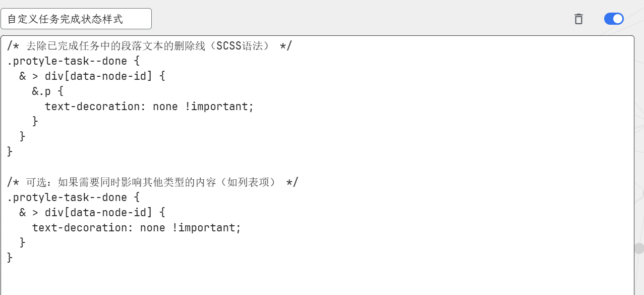Click the final closing brace of the code
The height and width of the screenshot is (295, 644).
pyautogui.click(x=10, y=258)
